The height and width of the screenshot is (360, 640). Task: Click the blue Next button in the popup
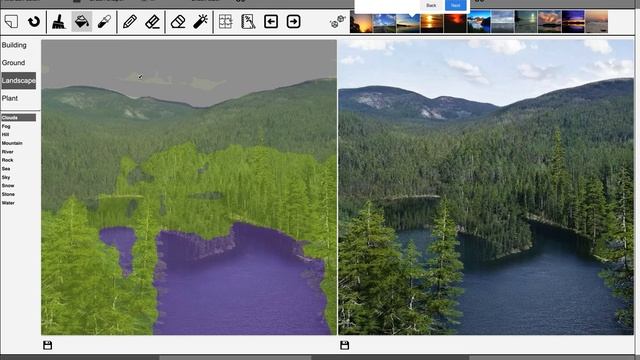point(456,5)
